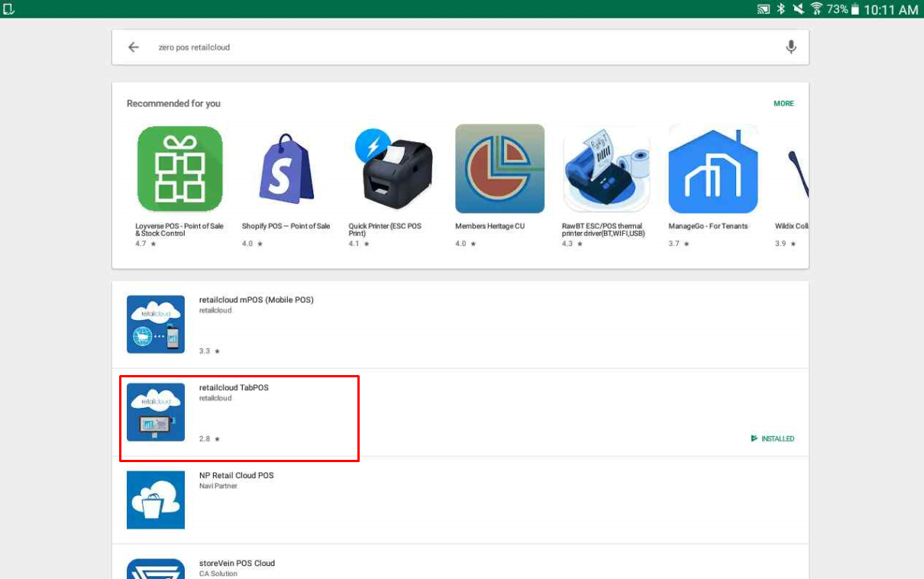The image size is (924, 579).
Task: Click 'NP Retail Cloud POS' title text
Action: [236, 476]
